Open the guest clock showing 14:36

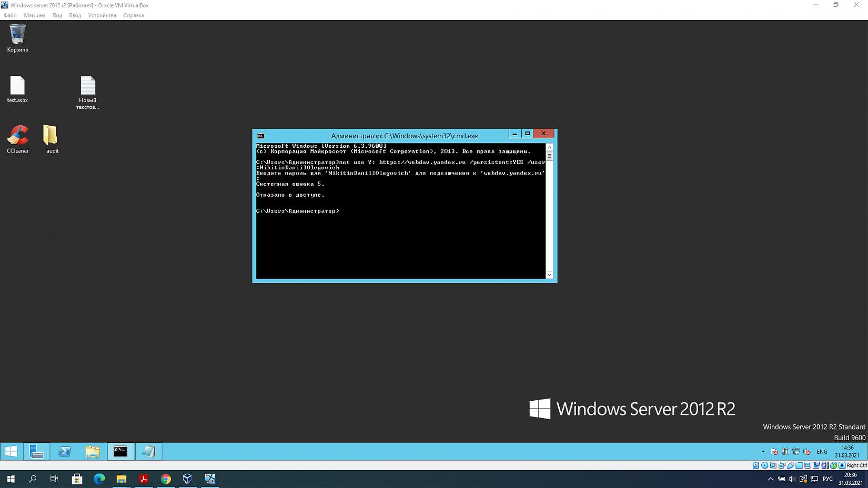(847, 452)
